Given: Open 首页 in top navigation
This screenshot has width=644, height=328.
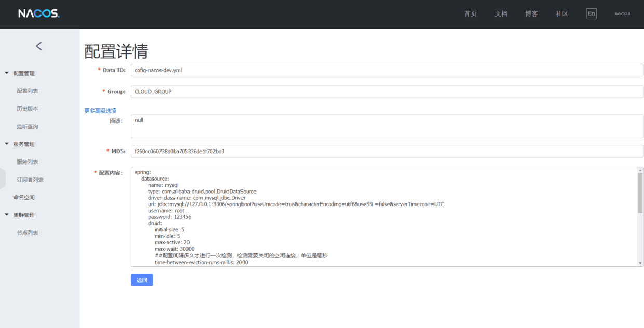Looking at the screenshot, I should (471, 14).
